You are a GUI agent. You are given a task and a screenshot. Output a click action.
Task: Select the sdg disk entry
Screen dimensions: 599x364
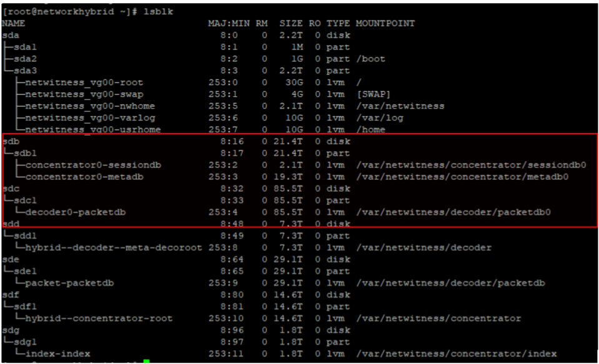click(10, 330)
